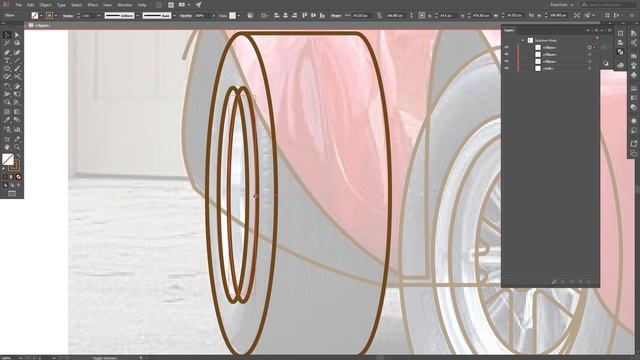Click the GPU performance rocket icon

click(198, 5)
